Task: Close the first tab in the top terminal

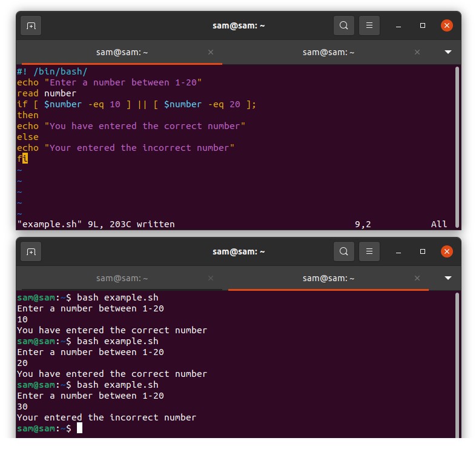Action: (x=211, y=52)
